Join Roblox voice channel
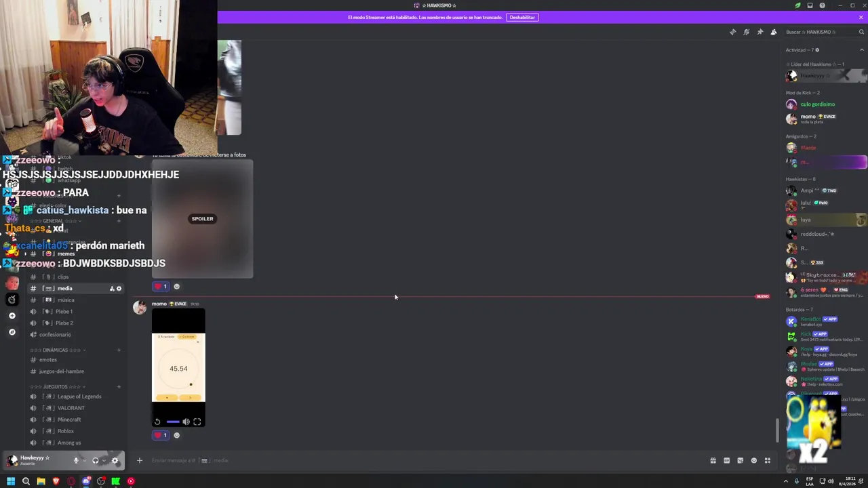868x488 pixels. pos(75,431)
